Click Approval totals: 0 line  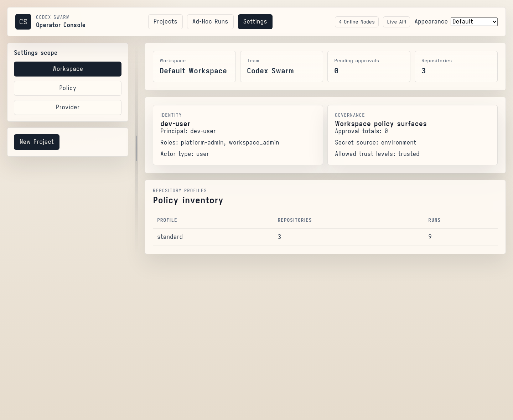point(361,131)
